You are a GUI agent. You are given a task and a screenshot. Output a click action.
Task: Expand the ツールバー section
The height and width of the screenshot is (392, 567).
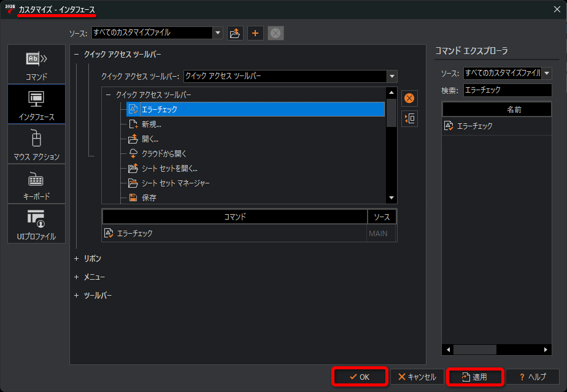[77, 296]
